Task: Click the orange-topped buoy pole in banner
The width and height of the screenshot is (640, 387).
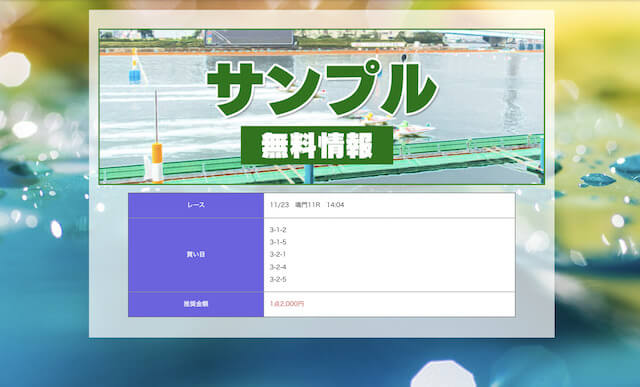Action: pos(157,137)
